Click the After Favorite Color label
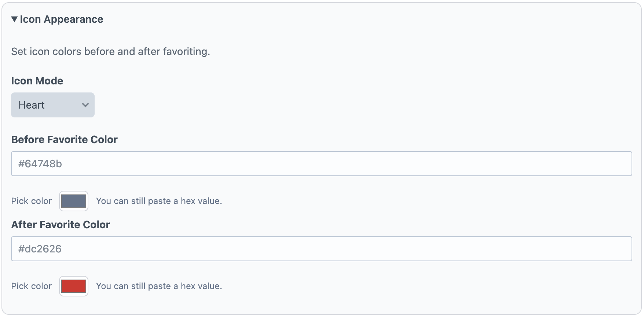Screen dimensions: 644x317 point(61,225)
